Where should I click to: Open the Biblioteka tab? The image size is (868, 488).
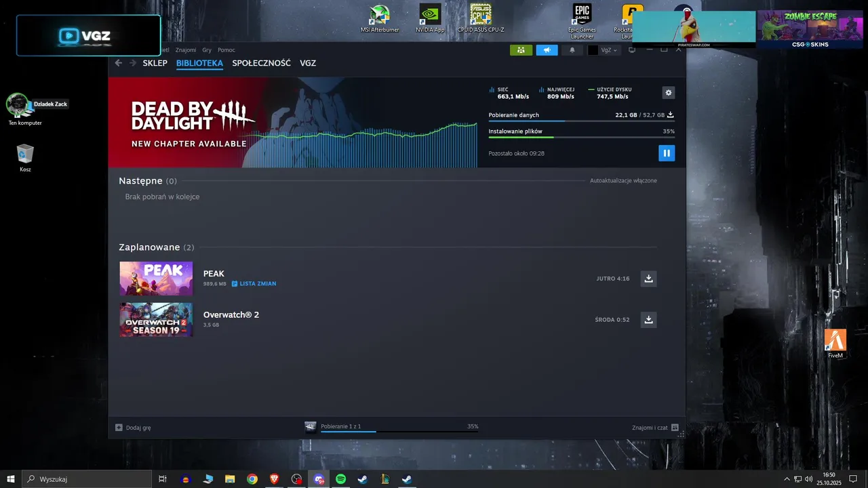point(199,63)
